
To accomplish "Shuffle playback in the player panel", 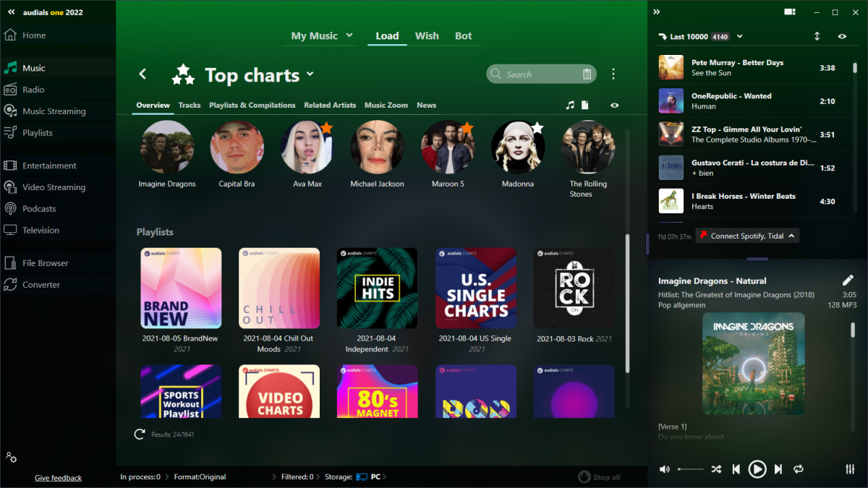I will click(x=716, y=469).
